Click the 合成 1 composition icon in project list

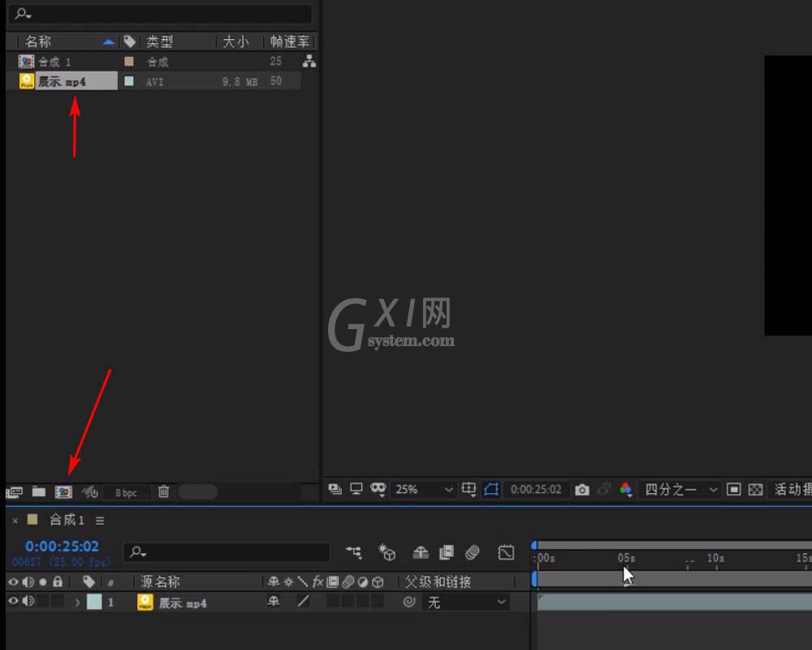(27, 62)
